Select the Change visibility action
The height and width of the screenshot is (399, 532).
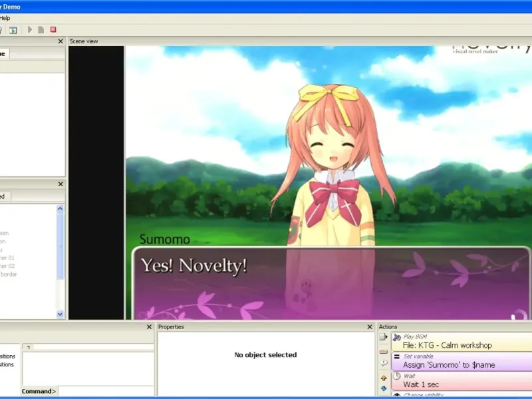click(462, 394)
